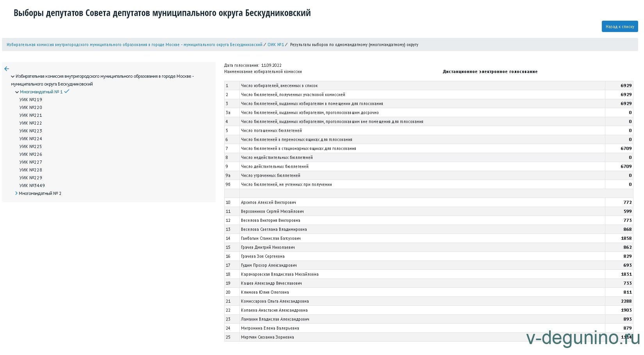The height and width of the screenshot is (355, 644).
Task: Expand the Многомандатный № 2 node
Action: 16,193
